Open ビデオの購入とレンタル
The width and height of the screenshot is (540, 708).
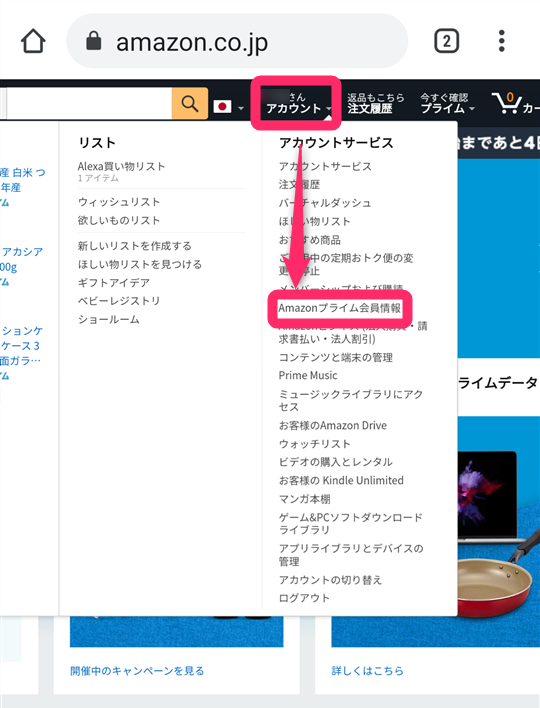[335, 462]
